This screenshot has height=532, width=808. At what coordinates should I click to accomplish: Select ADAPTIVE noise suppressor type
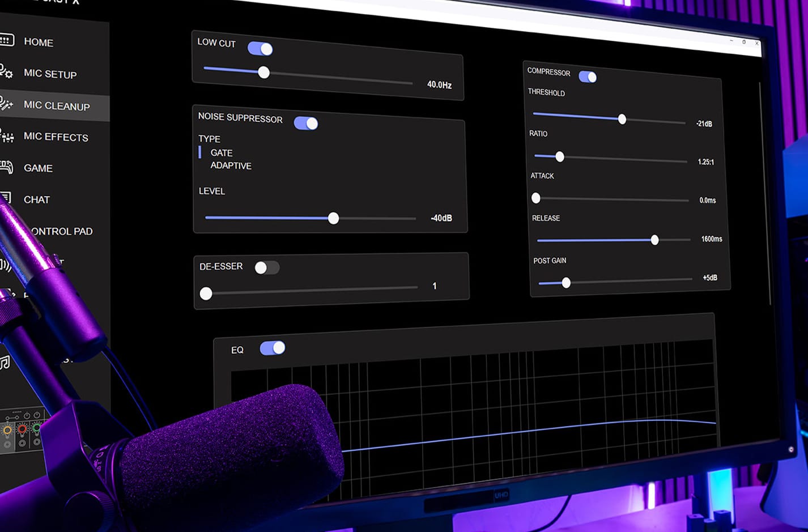coord(231,165)
